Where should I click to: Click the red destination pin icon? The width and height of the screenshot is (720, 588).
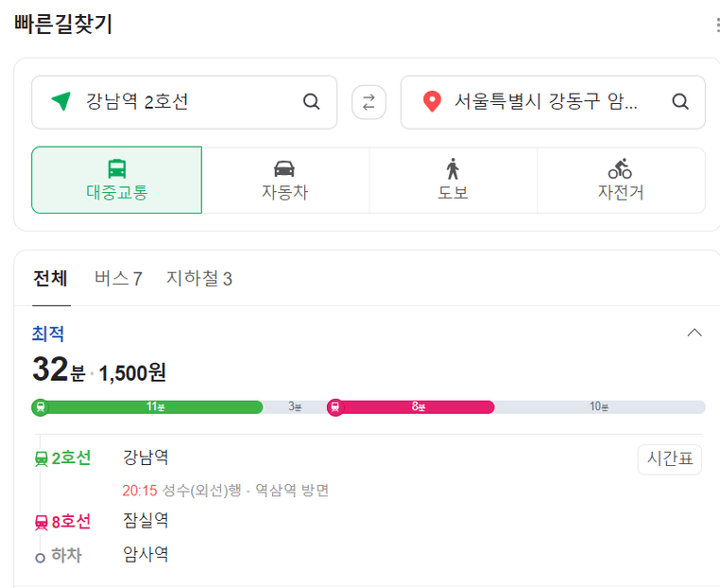tap(432, 101)
